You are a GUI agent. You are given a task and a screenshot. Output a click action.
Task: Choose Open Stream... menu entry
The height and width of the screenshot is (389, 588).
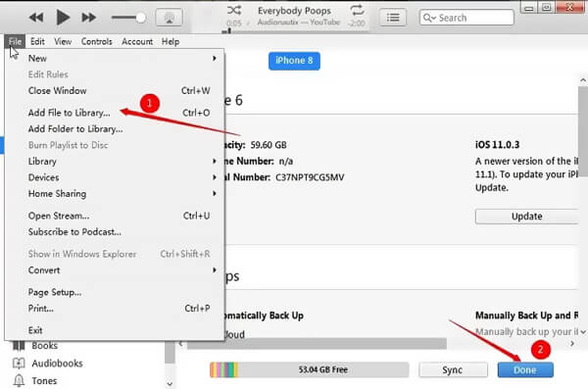click(115, 216)
